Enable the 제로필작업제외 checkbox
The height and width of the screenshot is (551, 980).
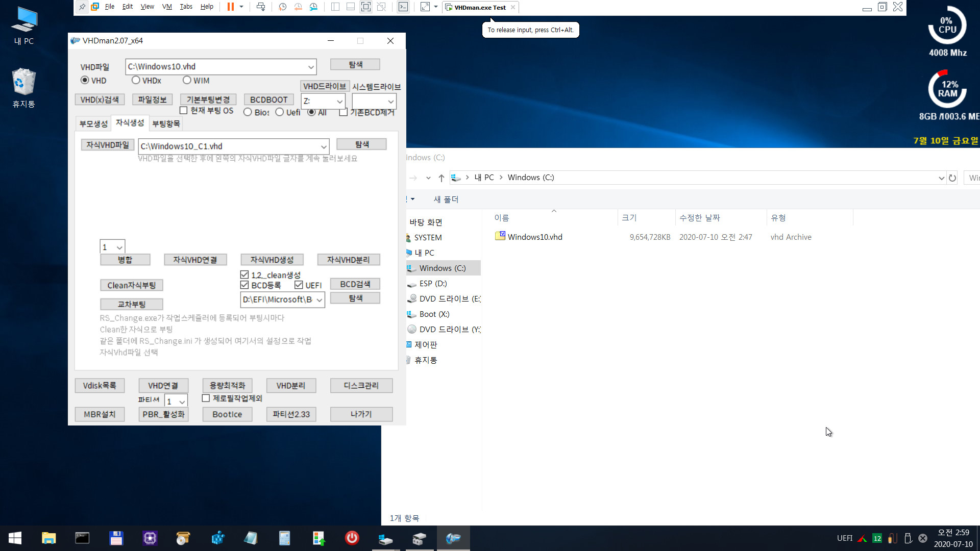206,398
